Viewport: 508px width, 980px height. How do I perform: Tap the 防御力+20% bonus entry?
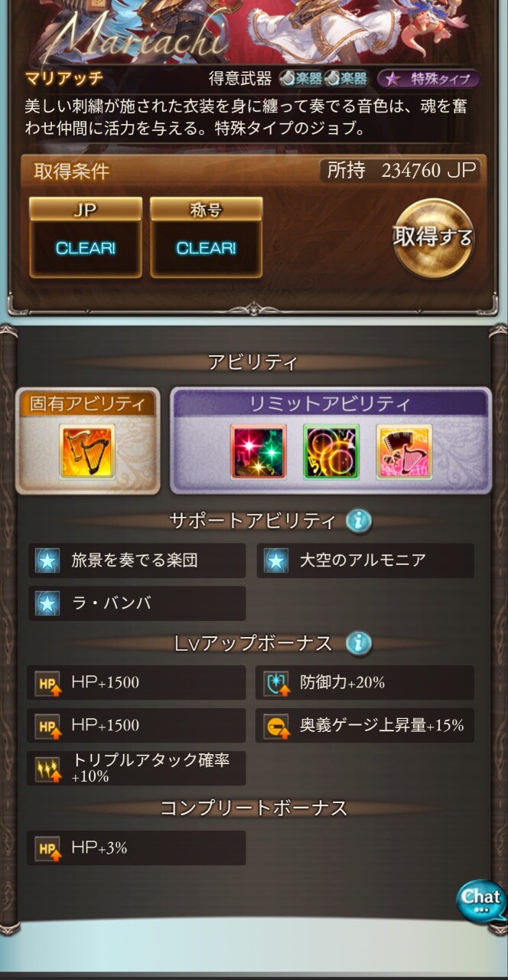(365, 682)
